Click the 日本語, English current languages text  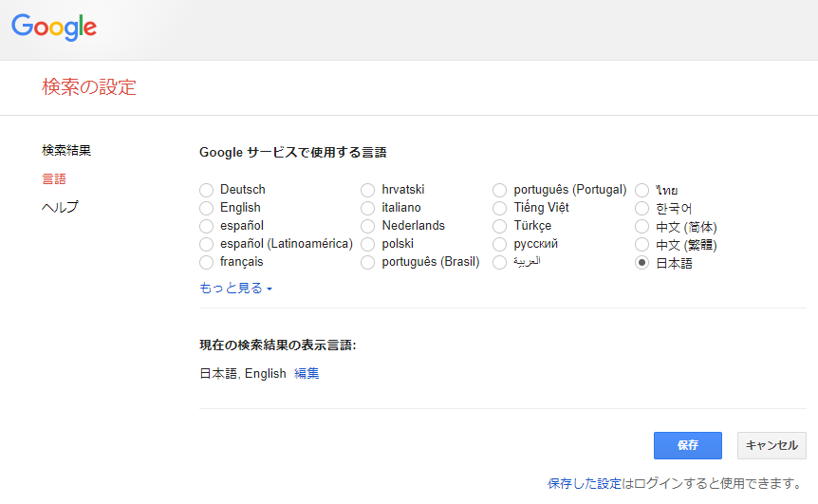click(x=243, y=374)
